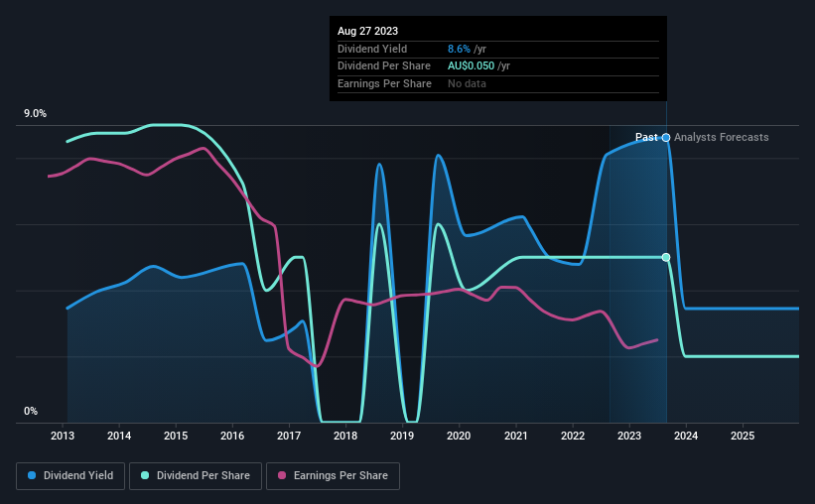Screen dimensions: 815x504
Task: Click the blue Dividend Yield legend dot
Action: tap(32, 475)
